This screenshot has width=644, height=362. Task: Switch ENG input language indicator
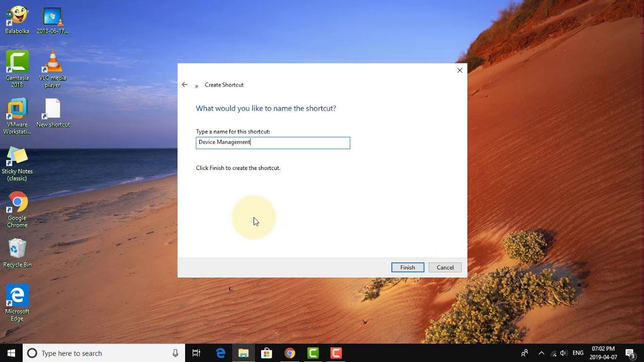coord(578,353)
